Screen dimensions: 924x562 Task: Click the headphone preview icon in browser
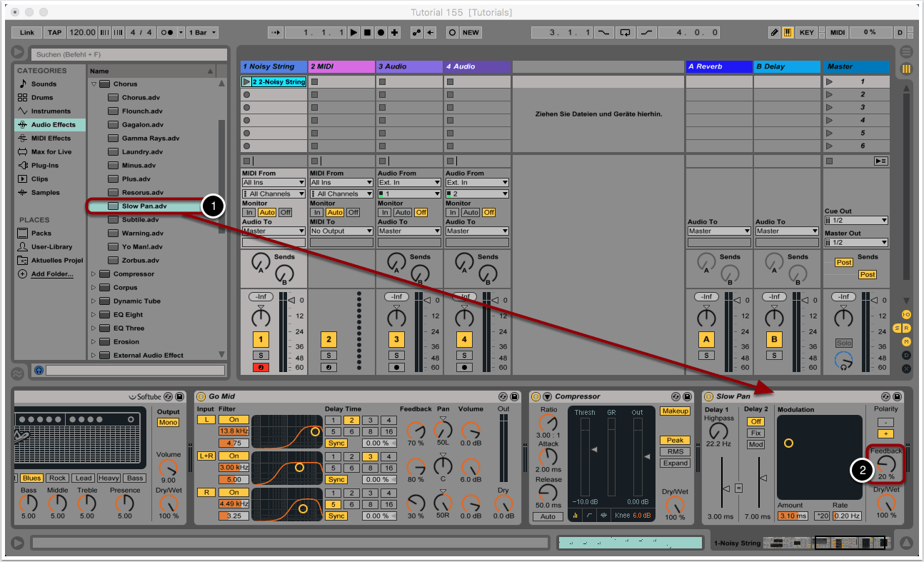coord(39,370)
